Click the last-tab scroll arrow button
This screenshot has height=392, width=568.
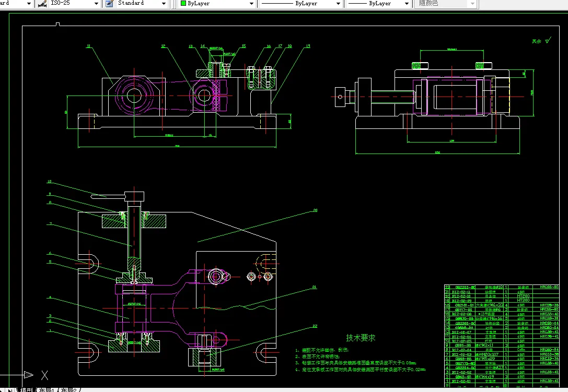(10, 390)
